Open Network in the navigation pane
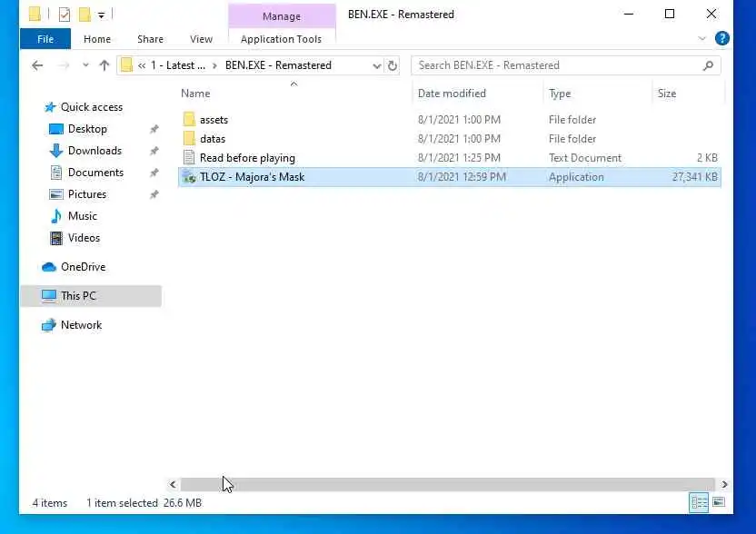The width and height of the screenshot is (756, 534). pyautogui.click(x=81, y=325)
